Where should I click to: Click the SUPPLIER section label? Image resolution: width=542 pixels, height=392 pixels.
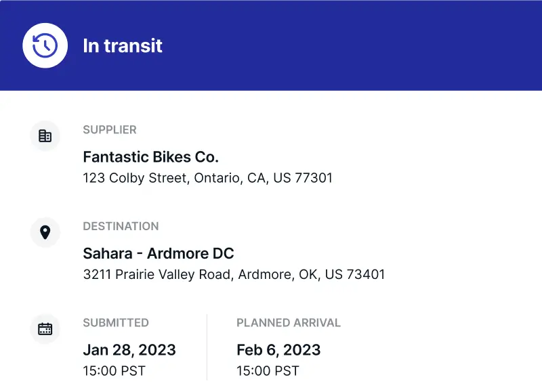(x=109, y=130)
